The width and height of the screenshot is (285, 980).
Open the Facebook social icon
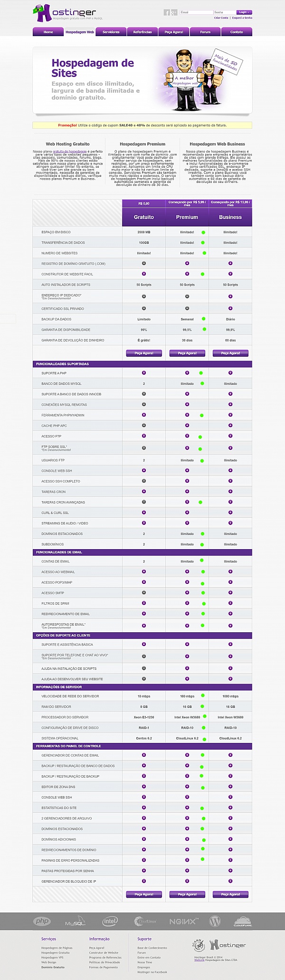click(x=167, y=12)
